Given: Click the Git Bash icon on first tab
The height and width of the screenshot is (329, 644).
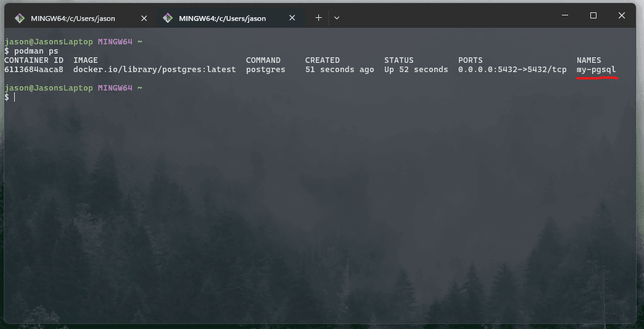Looking at the screenshot, I should click(19, 18).
